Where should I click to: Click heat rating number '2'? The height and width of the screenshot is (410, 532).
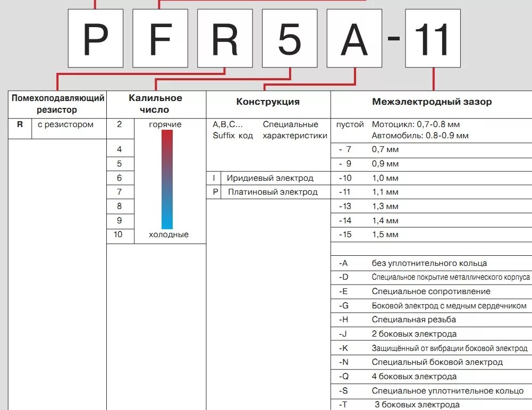click(x=120, y=124)
